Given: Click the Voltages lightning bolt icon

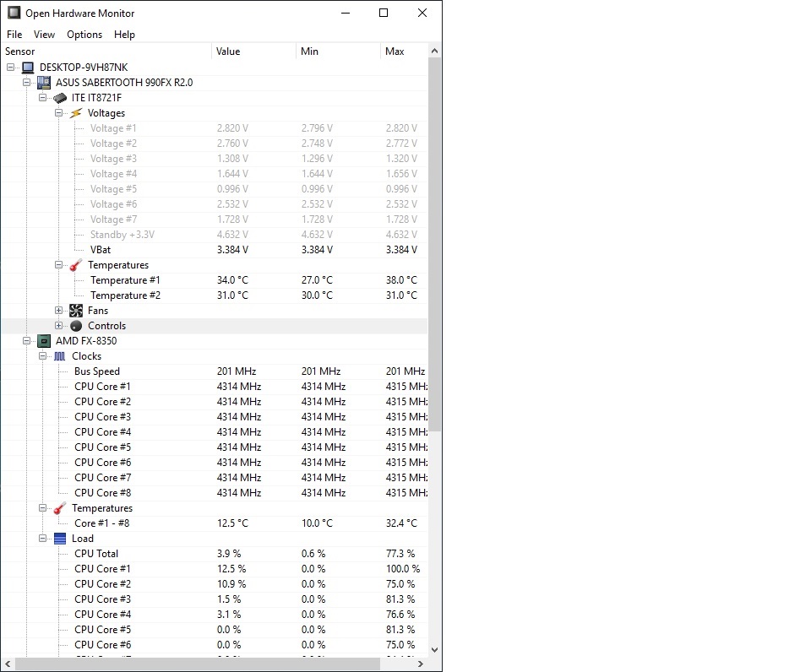Looking at the screenshot, I should pos(76,112).
